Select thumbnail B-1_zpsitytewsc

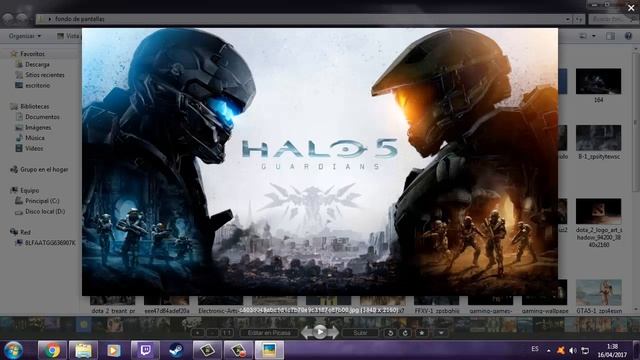(598, 142)
